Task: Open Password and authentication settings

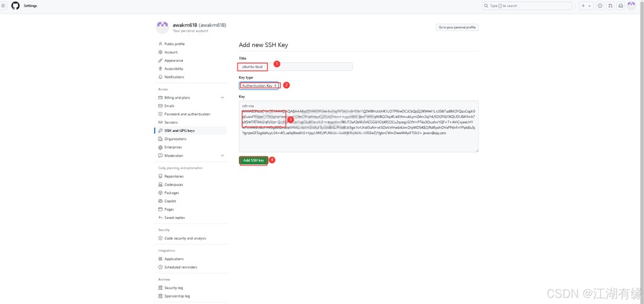Action: pyautogui.click(x=187, y=114)
